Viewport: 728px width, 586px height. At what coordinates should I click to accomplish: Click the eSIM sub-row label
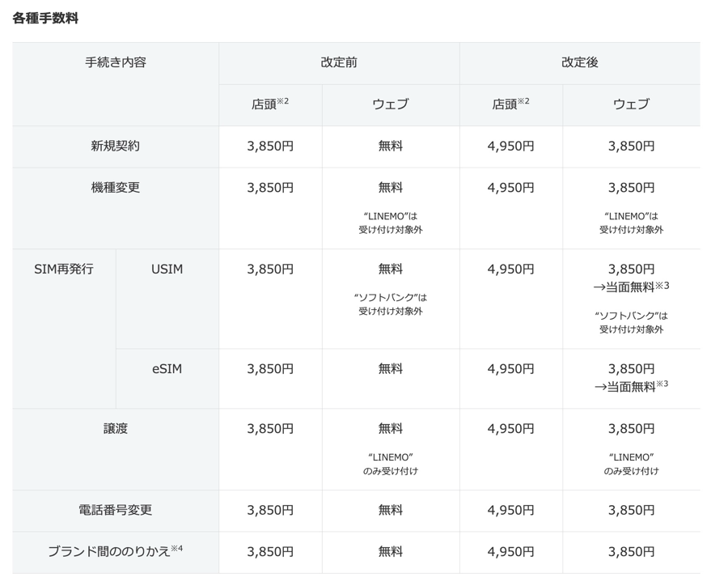(x=167, y=369)
